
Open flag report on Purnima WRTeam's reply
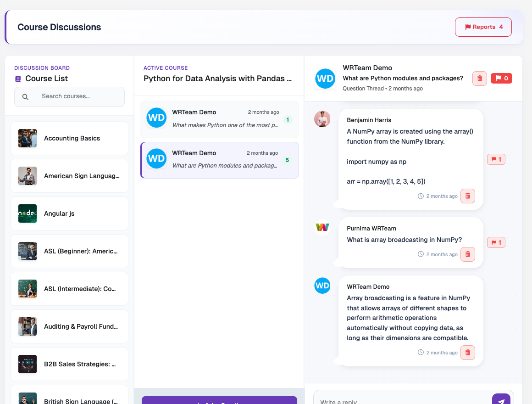pyautogui.click(x=496, y=242)
